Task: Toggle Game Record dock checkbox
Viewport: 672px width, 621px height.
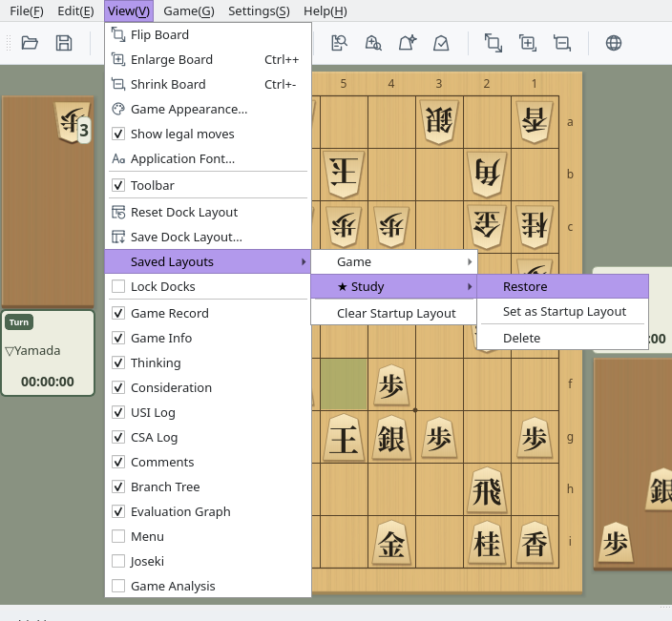Action: (118, 313)
